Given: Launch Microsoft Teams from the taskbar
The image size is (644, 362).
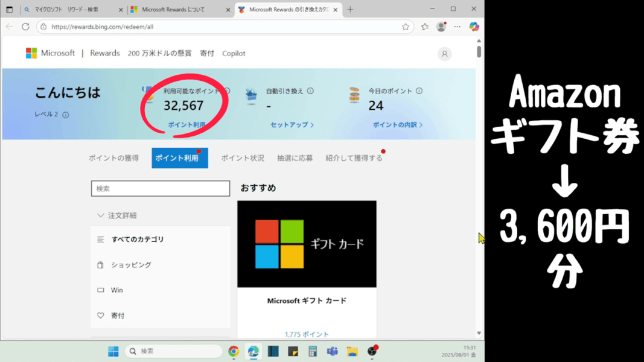Looking at the screenshot, I should pyautogui.click(x=332, y=351).
